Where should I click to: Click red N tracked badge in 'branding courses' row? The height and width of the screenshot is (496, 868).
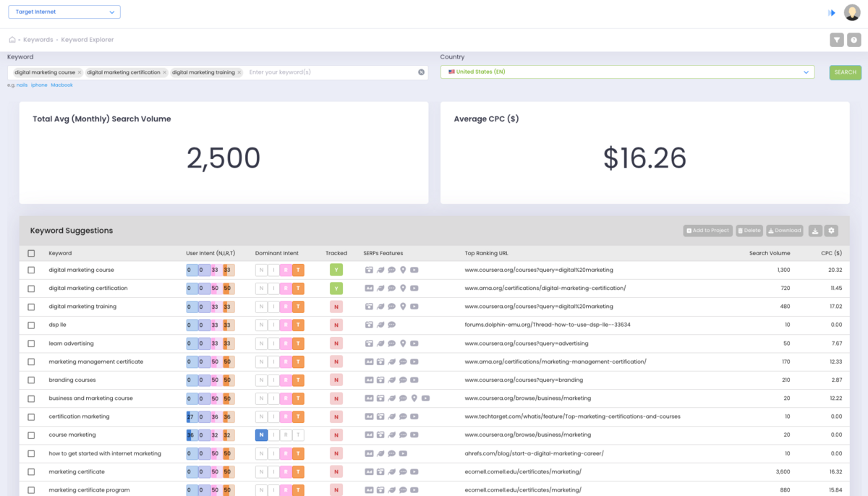336,380
